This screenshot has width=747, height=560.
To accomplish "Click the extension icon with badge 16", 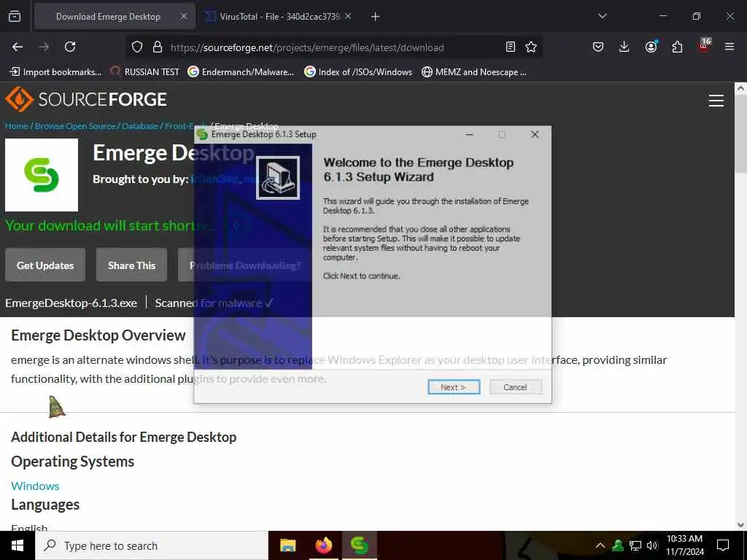I will (x=704, y=46).
